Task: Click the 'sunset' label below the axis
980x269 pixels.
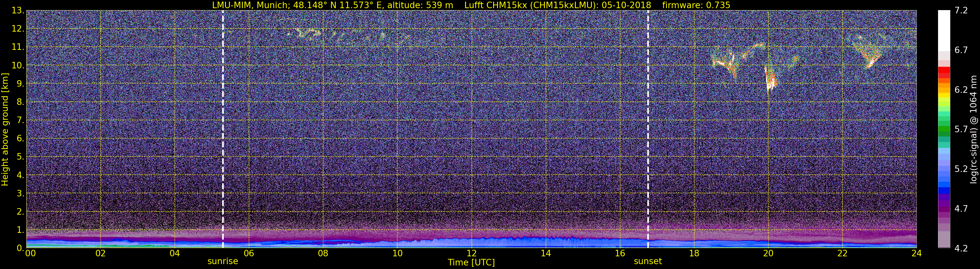Action: (x=648, y=262)
